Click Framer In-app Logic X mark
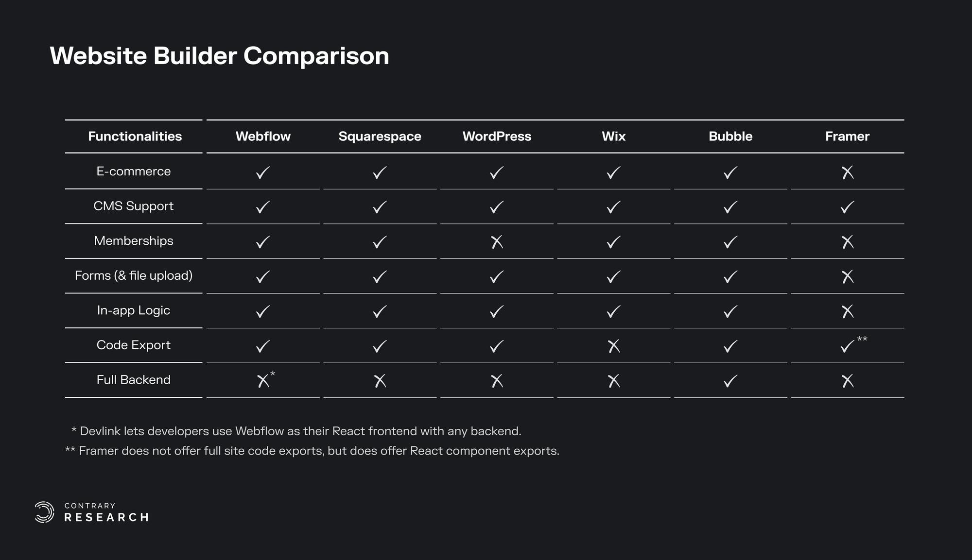This screenshot has height=560, width=972. click(x=847, y=311)
